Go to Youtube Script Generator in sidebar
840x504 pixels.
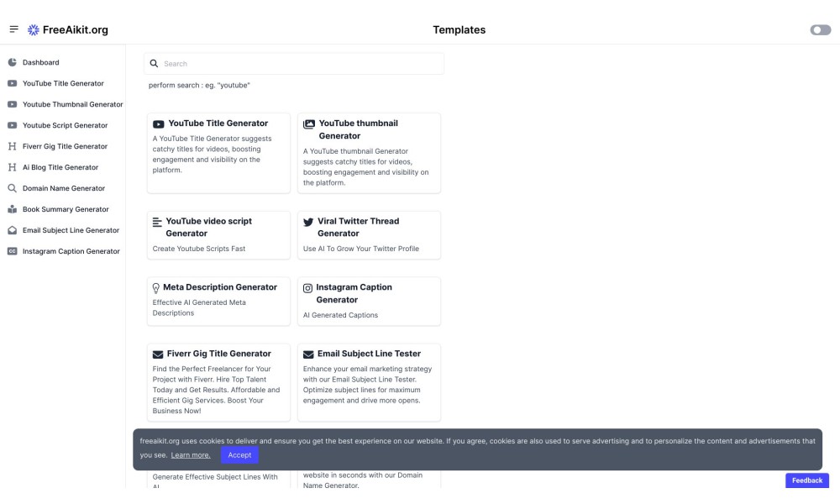point(65,125)
